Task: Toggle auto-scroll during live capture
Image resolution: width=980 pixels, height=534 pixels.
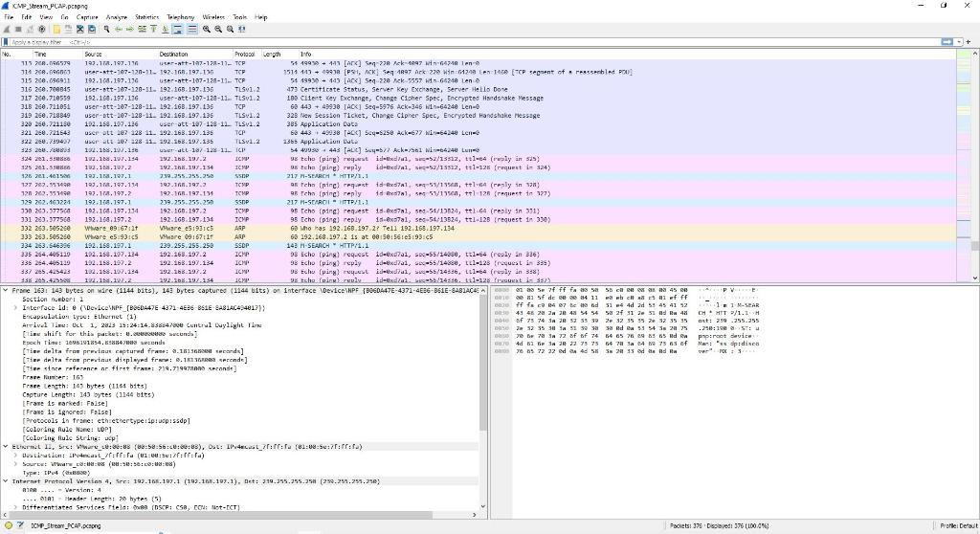Action: point(177,29)
